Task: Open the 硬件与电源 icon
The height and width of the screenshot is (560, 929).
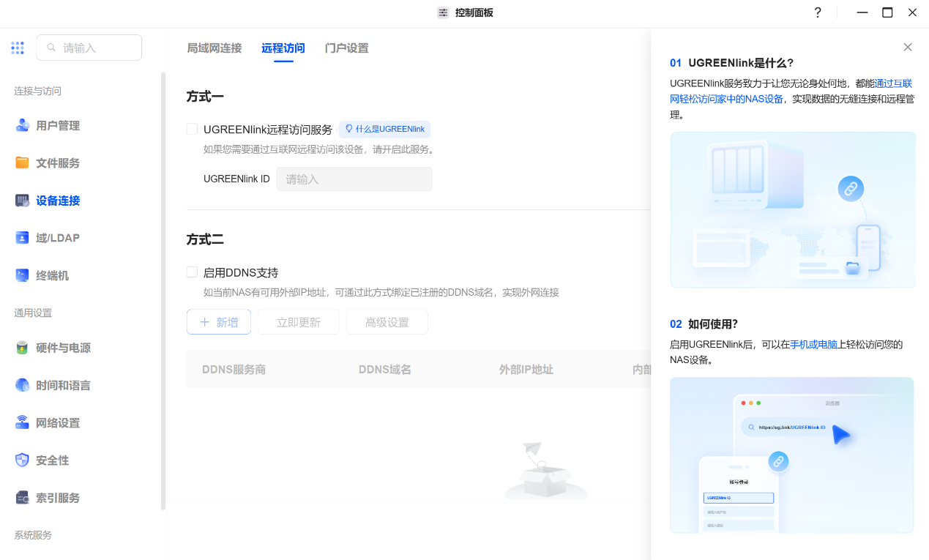Action: click(23, 348)
